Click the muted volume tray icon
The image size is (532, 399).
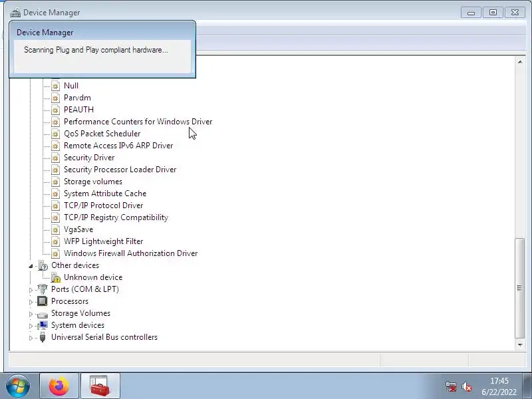[467, 386]
